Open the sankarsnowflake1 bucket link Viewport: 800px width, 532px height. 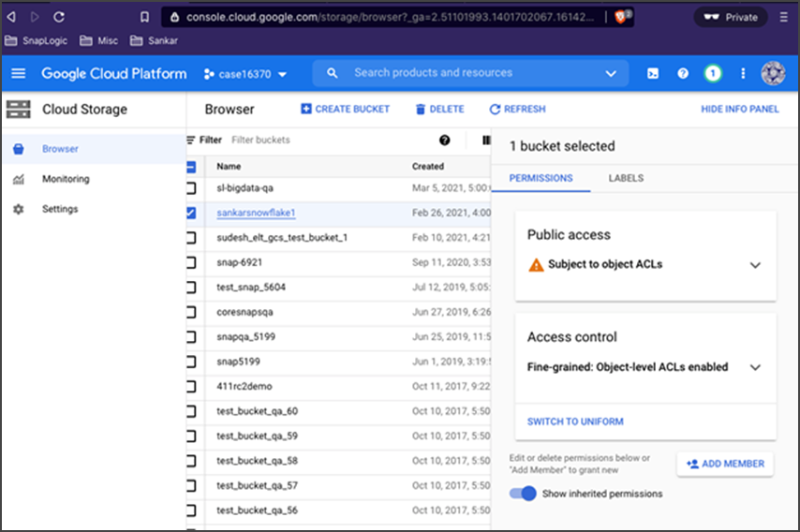click(256, 213)
